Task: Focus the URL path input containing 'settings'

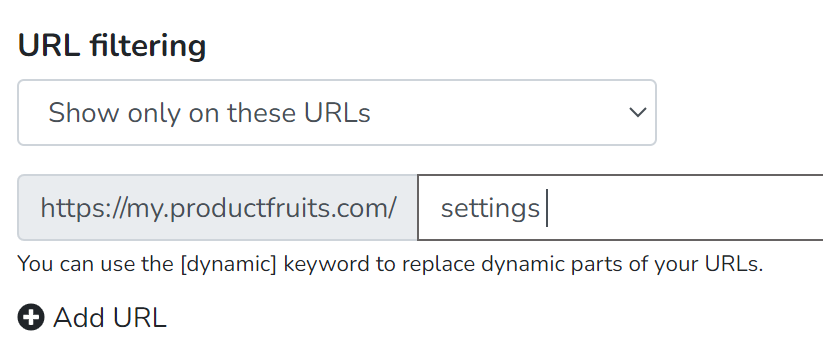Action: coord(620,208)
